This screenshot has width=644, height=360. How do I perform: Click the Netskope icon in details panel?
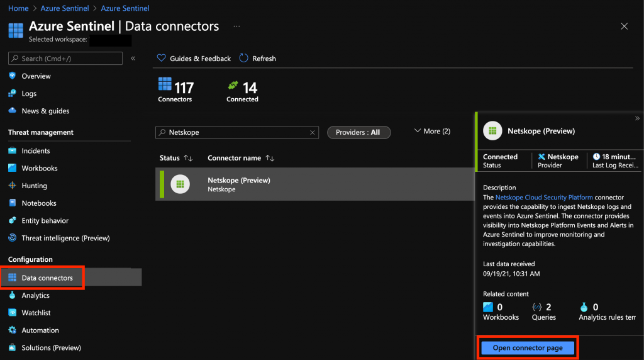492,131
